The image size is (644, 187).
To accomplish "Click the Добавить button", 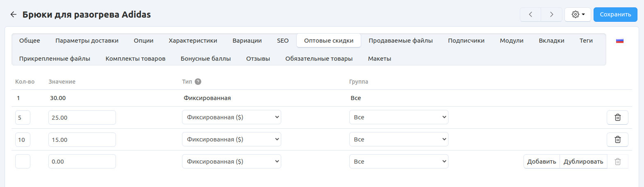I will pos(542,162).
